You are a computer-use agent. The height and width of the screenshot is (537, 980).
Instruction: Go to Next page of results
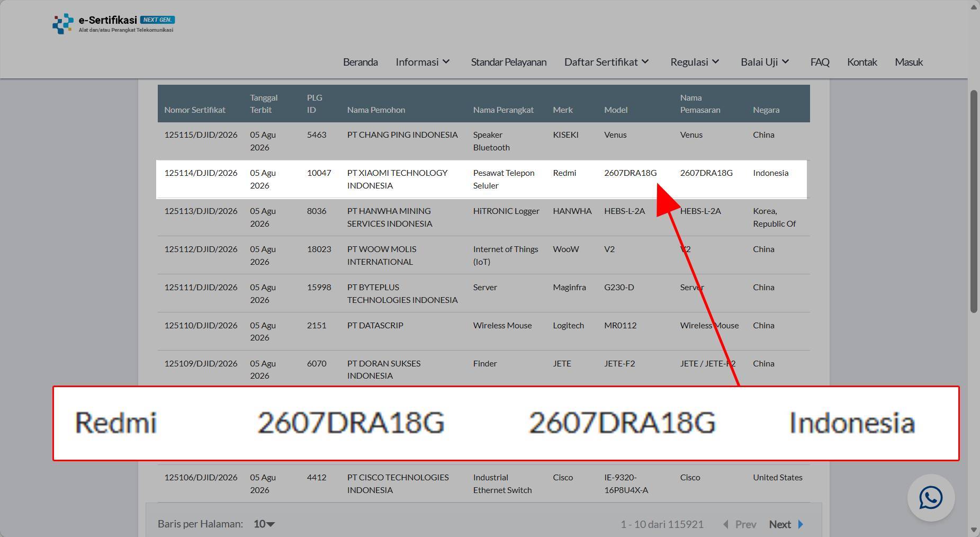tap(786, 524)
